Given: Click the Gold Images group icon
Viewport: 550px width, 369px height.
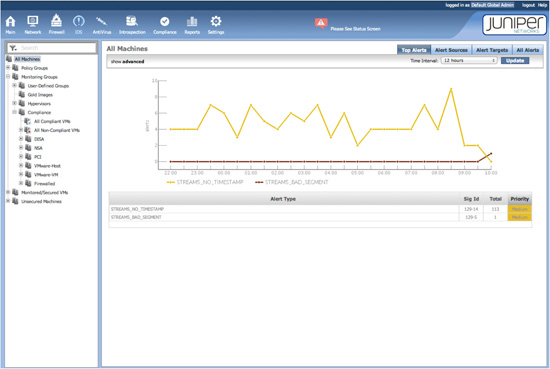Looking at the screenshot, I should (x=22, y=94).
